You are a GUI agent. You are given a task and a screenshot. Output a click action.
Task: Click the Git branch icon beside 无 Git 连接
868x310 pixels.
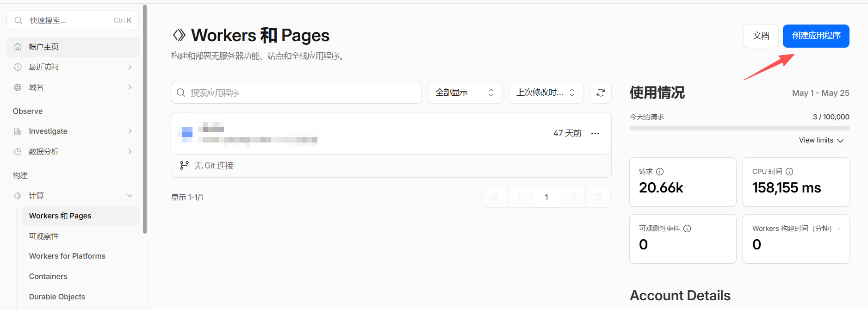[184, 166]
